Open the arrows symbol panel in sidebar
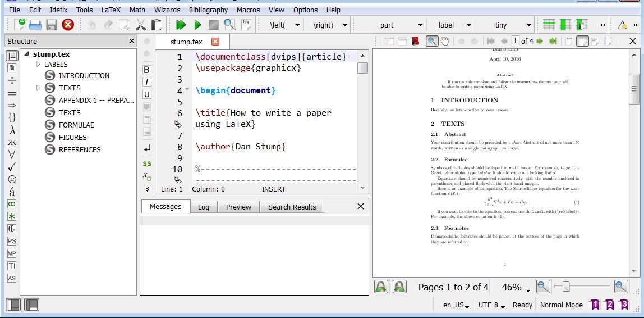Screen dimensions: 644x318 click(x=12, y=105)
